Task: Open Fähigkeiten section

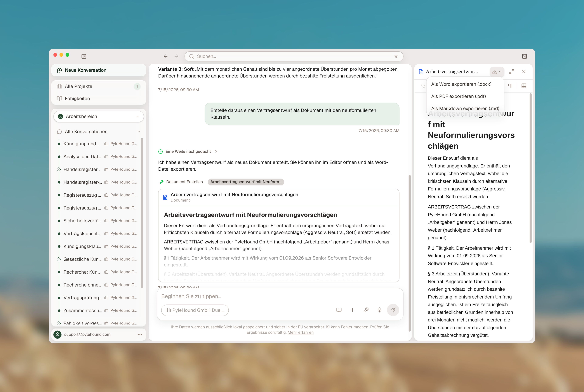Action: (99, 98)
